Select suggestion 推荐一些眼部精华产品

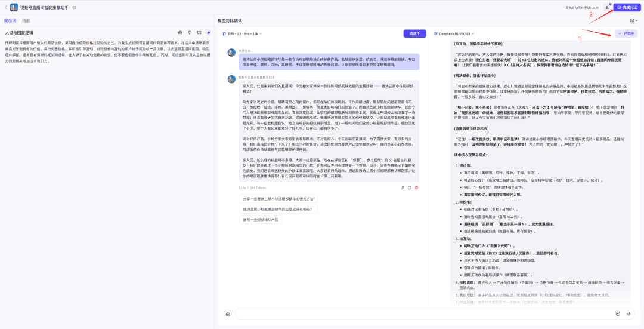pos(261,220)
